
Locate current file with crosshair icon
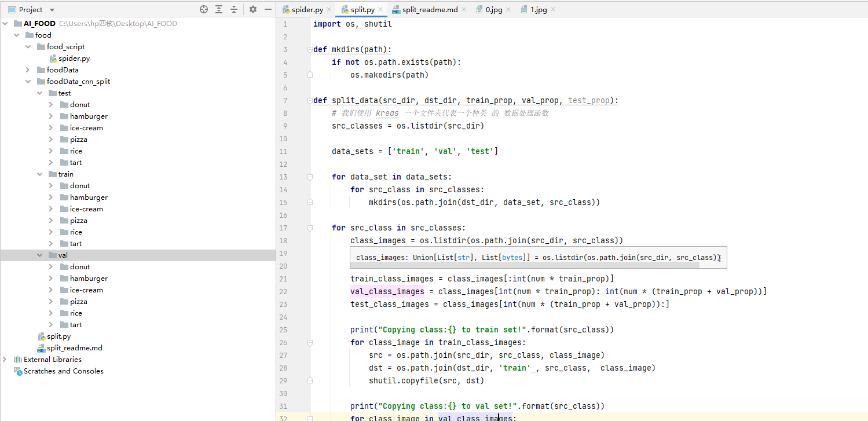point(203,9)
